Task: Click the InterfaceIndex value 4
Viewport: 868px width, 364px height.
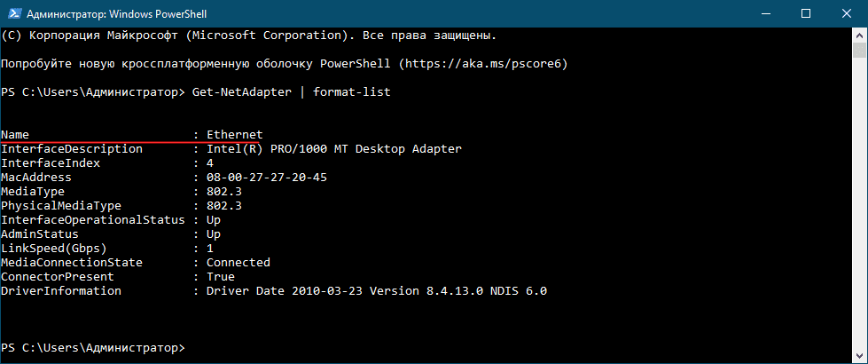Action: pyautogui.click(x=210, y=163)
